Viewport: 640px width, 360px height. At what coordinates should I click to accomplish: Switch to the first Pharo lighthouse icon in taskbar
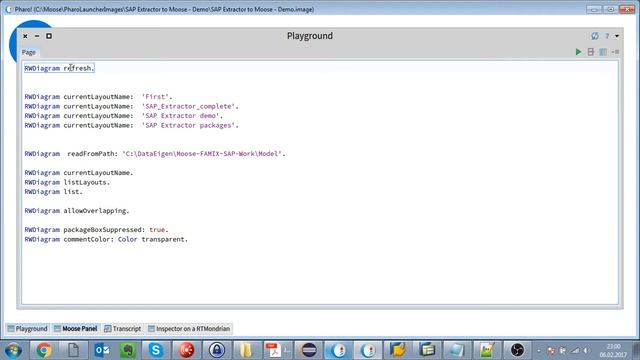click(338, 350)
